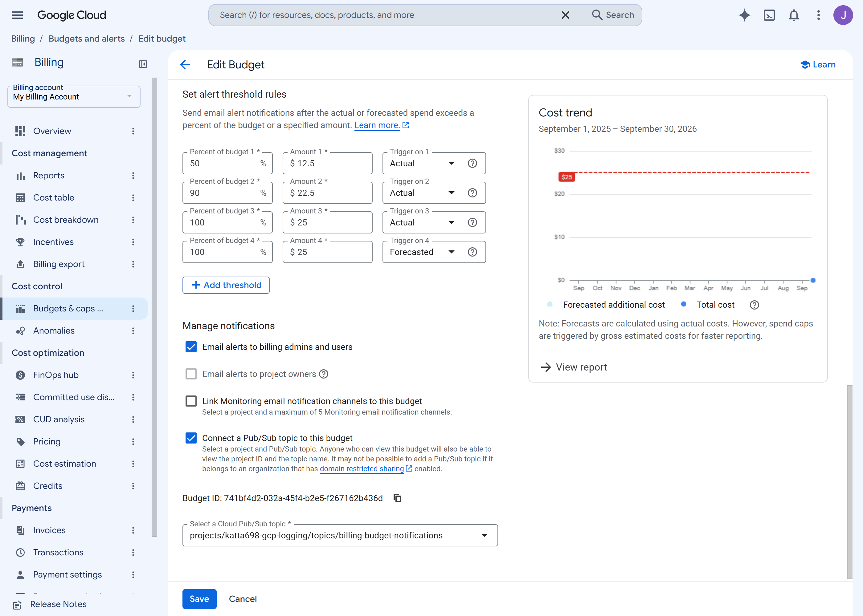This screenshot has height=616, width=863.
Task: Open the Billing account dropdown
Action: pyautogui.click(x=74, y=97)
